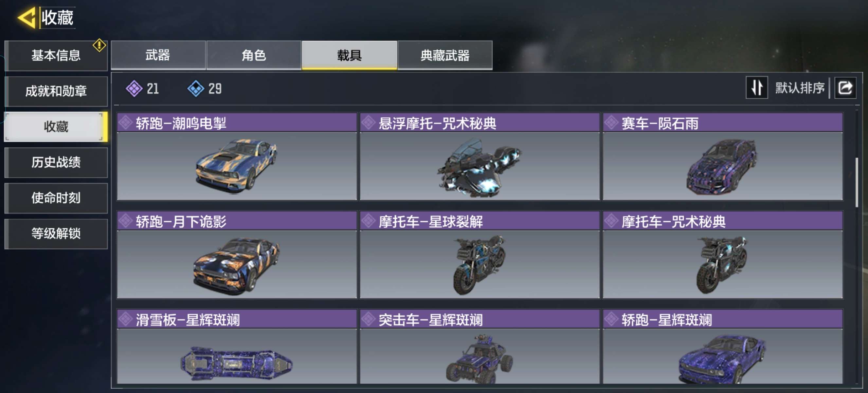Open the 典藏武器 tab

coord(445,55)
